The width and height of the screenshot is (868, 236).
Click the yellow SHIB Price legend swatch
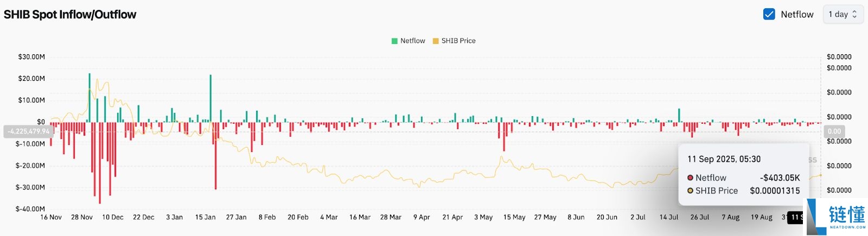tap(436, 41)
